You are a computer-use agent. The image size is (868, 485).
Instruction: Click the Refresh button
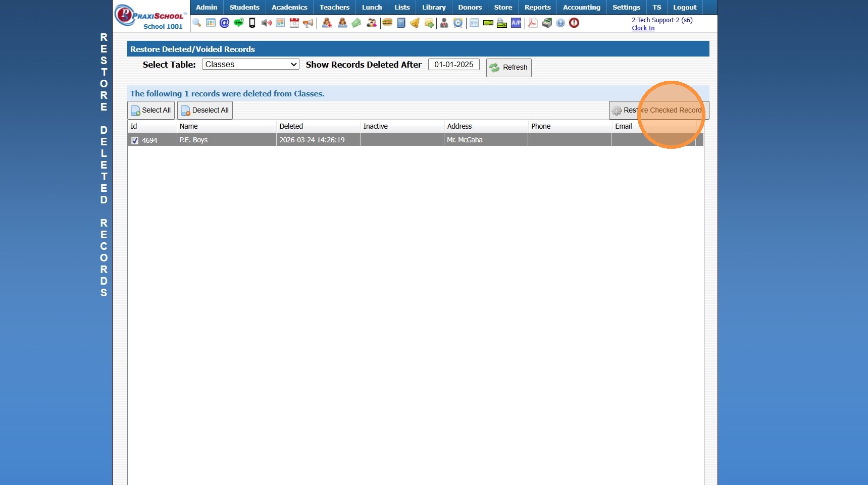[509, 68]
